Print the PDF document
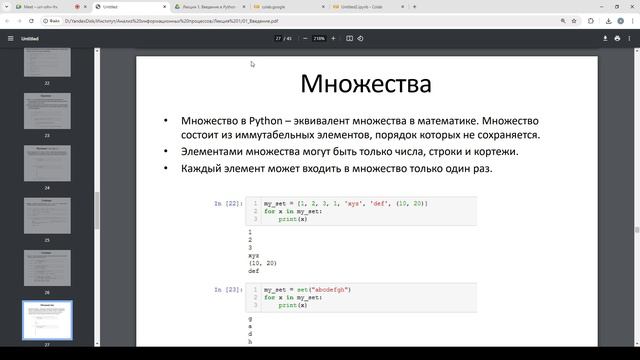640x360 pixels. (x=617, y=38)
